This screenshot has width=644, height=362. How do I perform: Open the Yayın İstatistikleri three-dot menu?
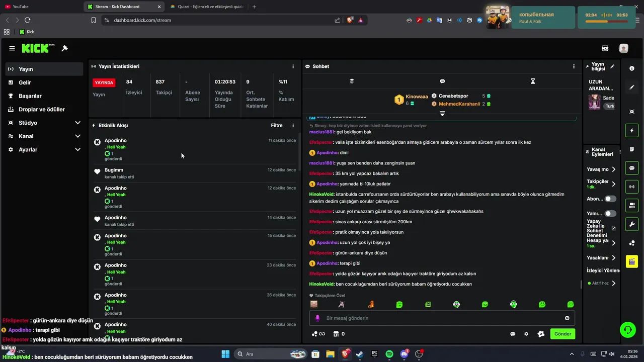[x=293, y=66]
